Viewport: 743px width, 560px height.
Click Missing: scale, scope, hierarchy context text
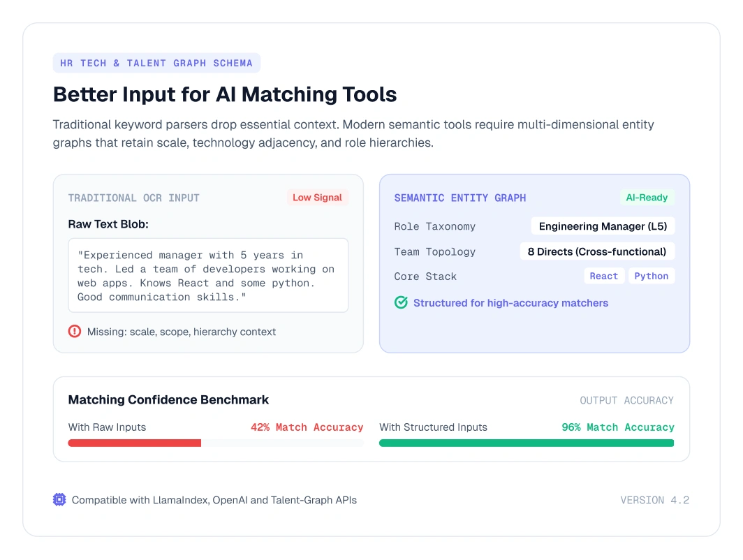pyautogui.click(x=181, y=332)
